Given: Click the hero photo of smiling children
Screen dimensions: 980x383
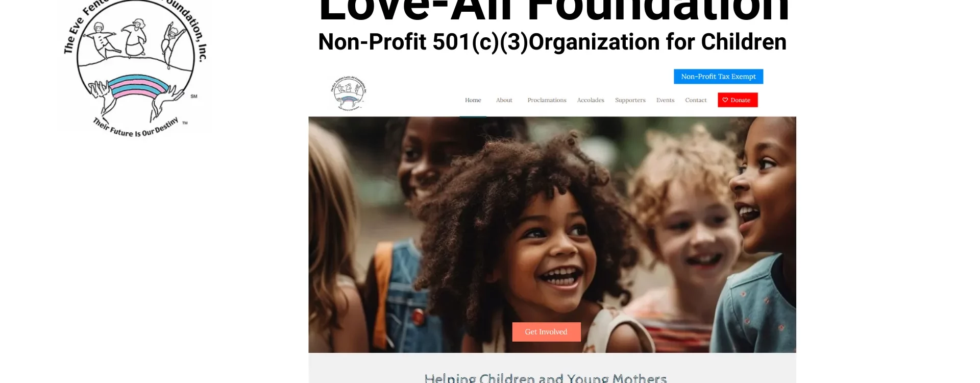Looking at the screenshot, I should (x=552, y=235).
